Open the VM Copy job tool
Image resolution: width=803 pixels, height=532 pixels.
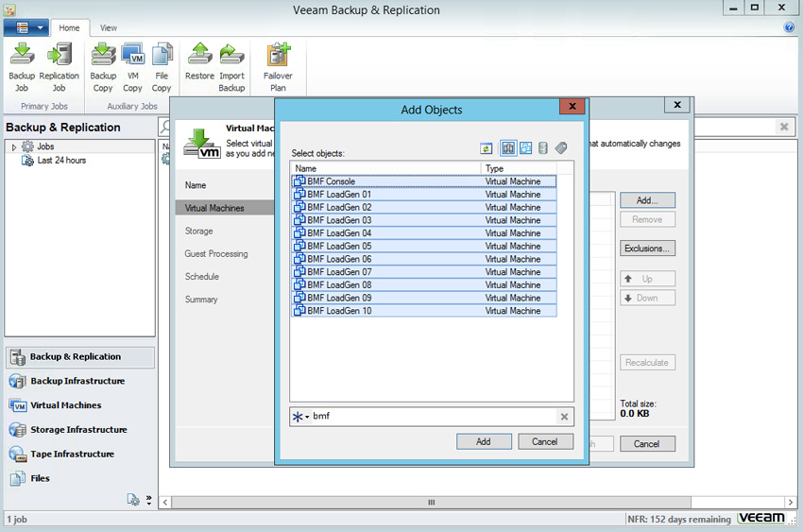pos(132,53)
